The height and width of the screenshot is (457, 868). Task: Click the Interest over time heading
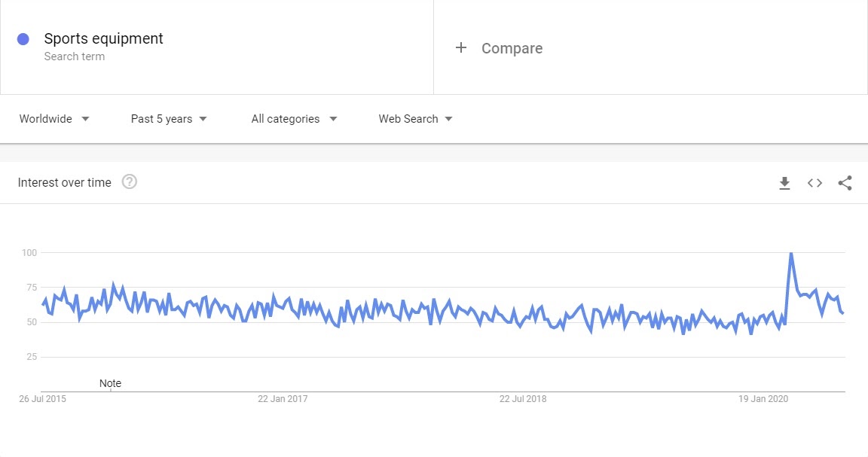click(x=64, y=183)
